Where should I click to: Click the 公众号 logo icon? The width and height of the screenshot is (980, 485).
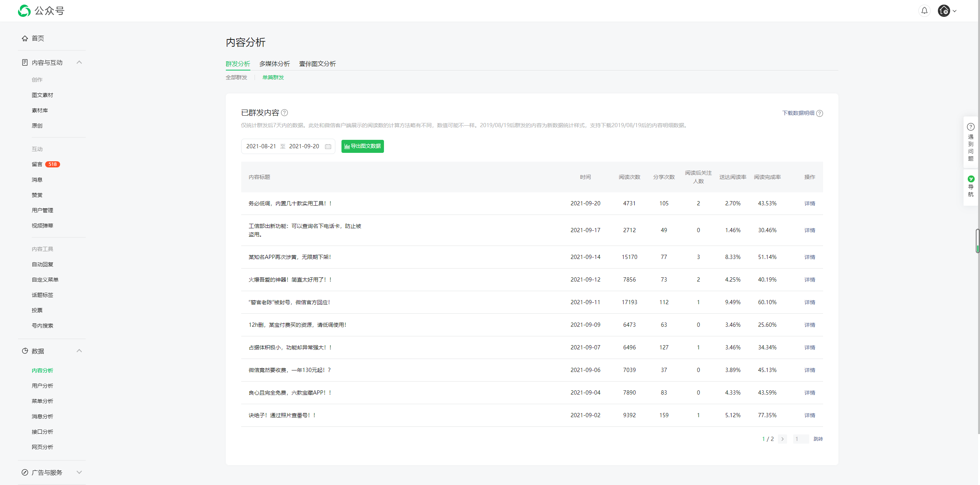(x=24, y=11)
